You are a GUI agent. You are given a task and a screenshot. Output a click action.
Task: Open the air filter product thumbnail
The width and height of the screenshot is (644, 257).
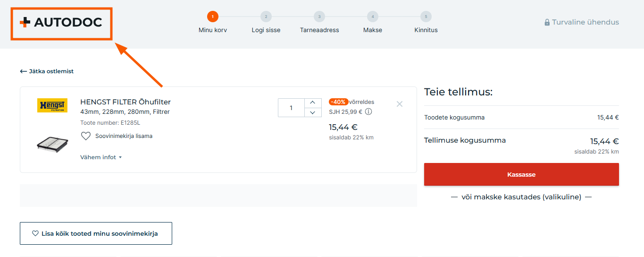[x=52, y=144]
